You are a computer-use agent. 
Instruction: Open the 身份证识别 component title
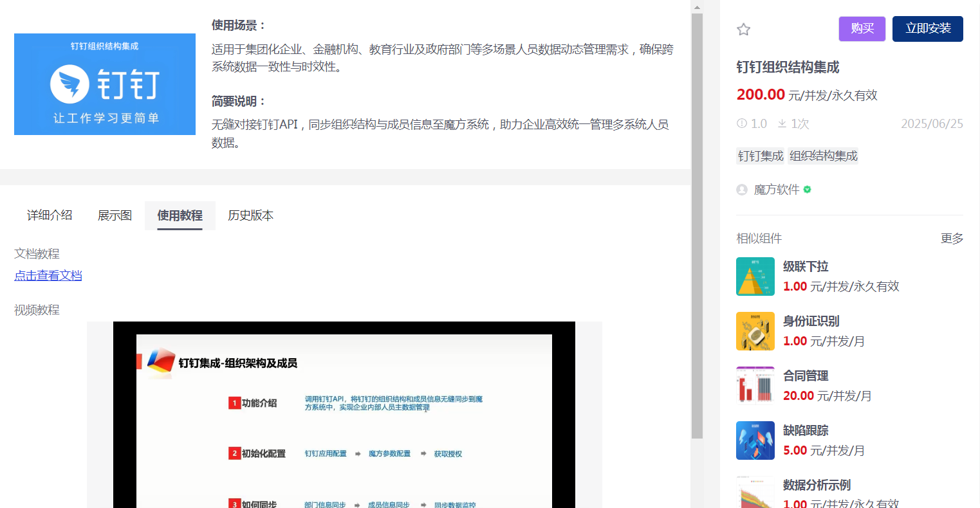[811, 321]
